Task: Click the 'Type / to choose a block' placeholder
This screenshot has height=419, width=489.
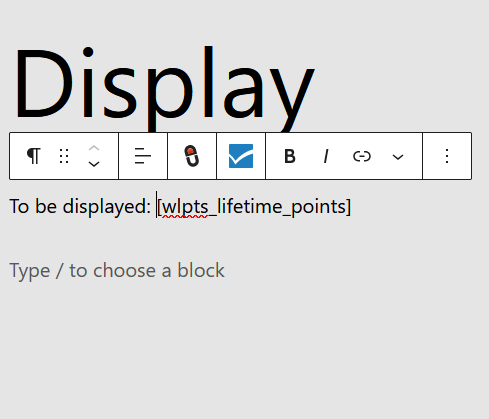Action: click(117, 271)
